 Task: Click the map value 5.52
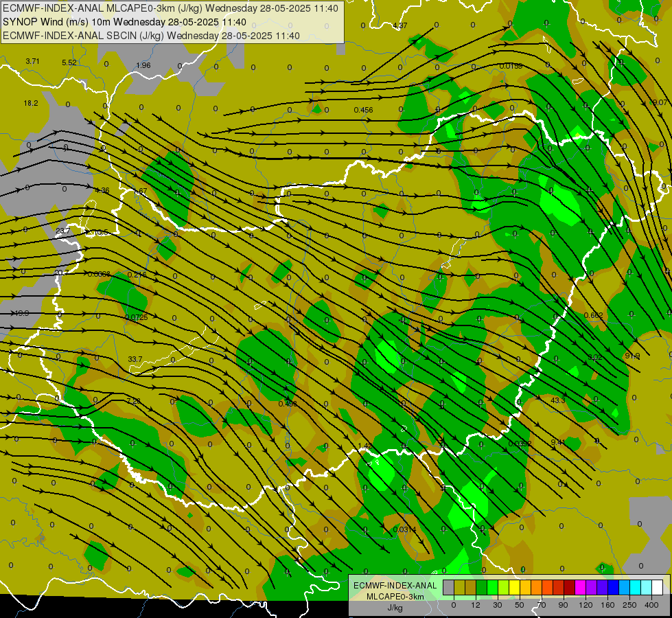(69, 62)
